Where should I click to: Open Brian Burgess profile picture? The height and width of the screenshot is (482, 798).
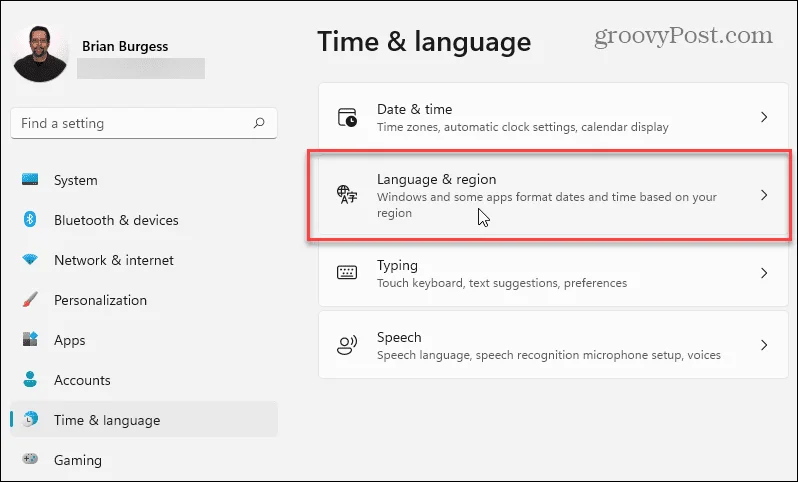pos(40,53)
